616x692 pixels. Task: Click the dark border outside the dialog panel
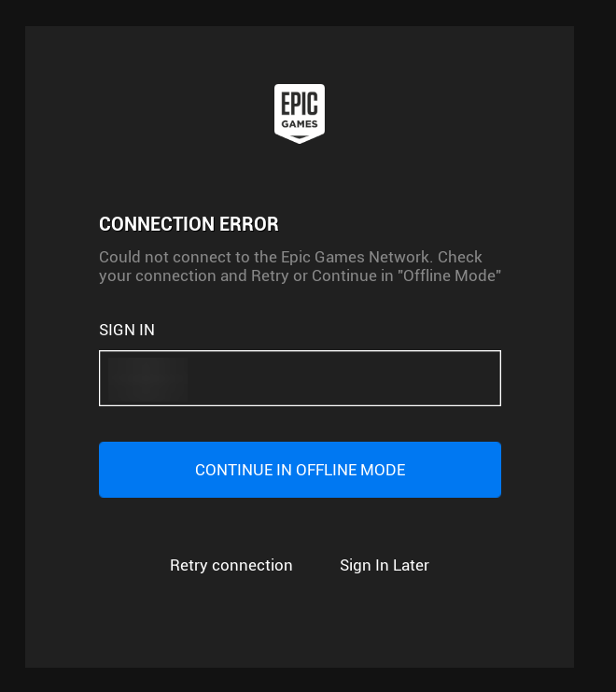coord(595,345)
